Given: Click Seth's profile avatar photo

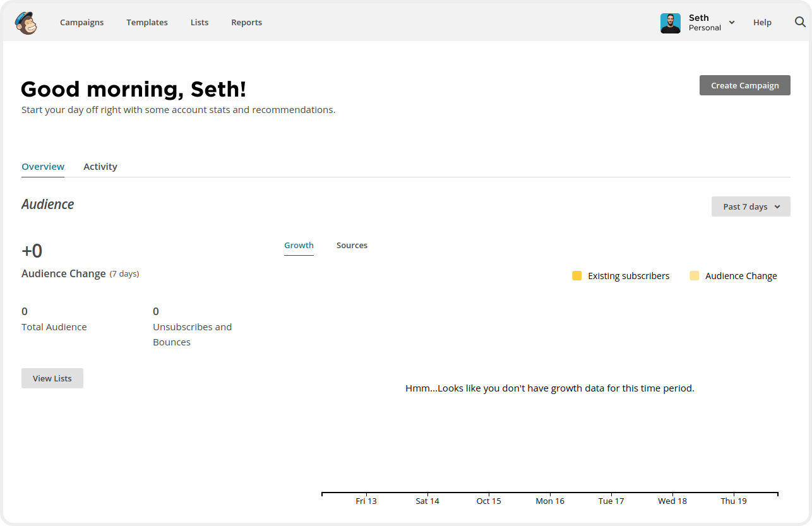Looking at the screenshot, I should pyautogui.click(x=671, y=23).
